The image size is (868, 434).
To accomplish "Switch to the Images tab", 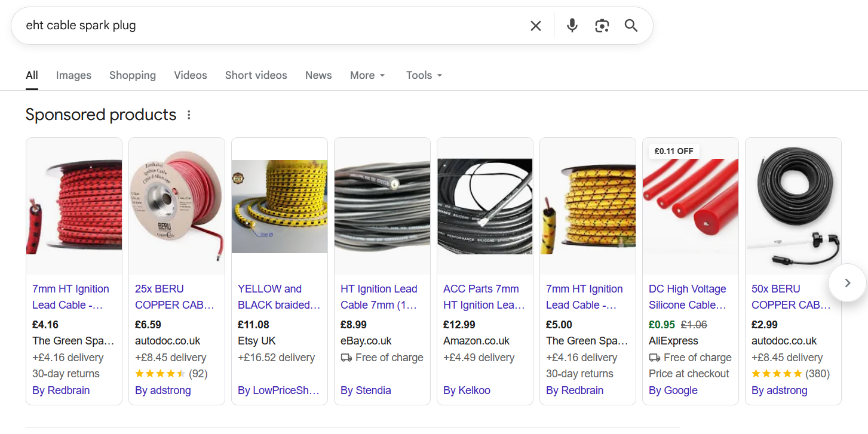I will 73,75.
